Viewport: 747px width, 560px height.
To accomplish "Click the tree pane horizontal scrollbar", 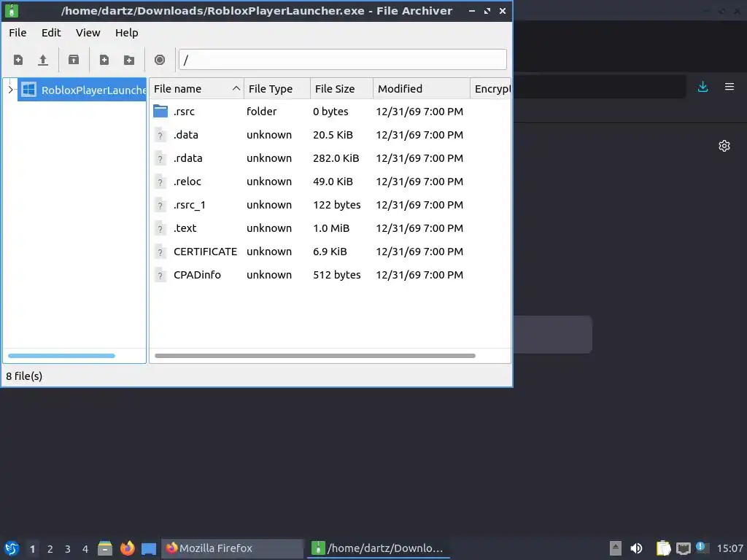I will [61, 356].
